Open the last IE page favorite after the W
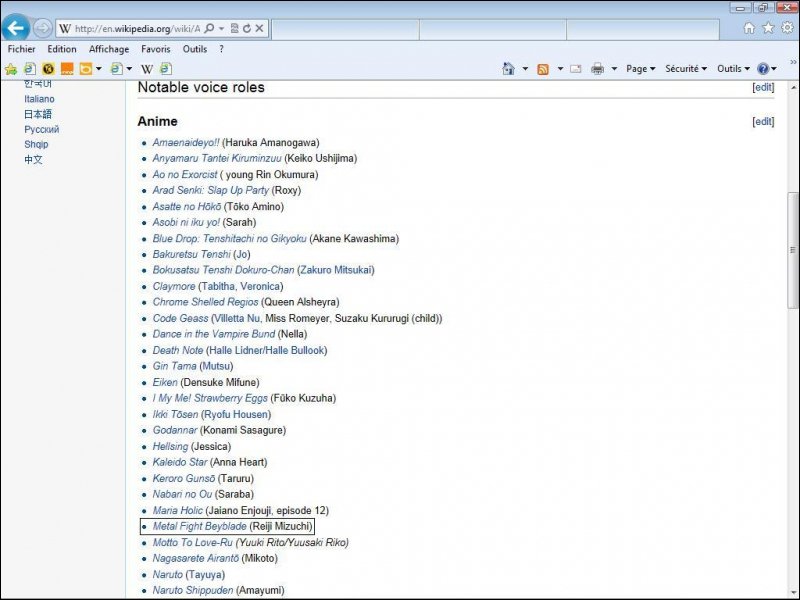The height and width of the screenshot is (600, 800). coord(165,68)
